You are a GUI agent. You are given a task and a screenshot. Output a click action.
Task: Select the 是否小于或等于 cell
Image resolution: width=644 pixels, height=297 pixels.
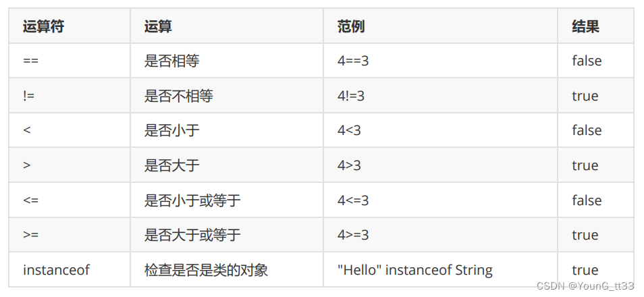pyautogui.click(x=227, y=200)
